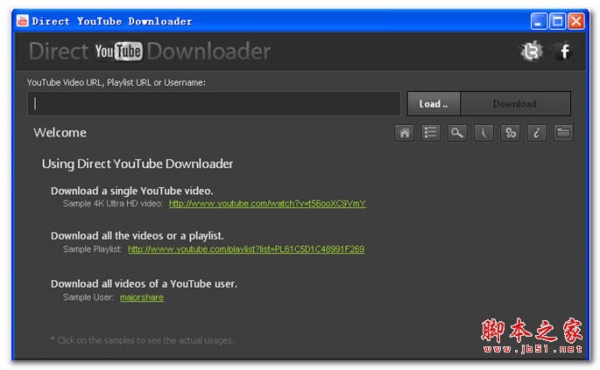Close the Direct YouTube Downloader window
The image size is (600, 370).
click(576, 21)
